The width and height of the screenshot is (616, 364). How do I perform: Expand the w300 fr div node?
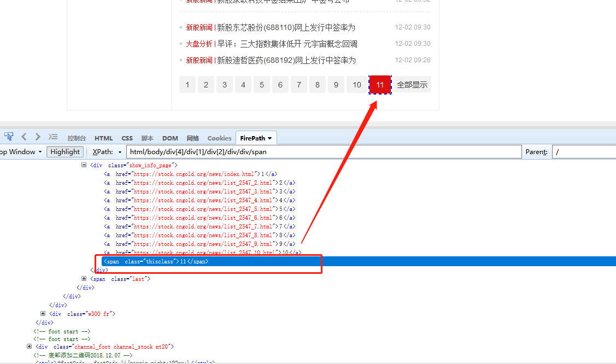point(43,313)
